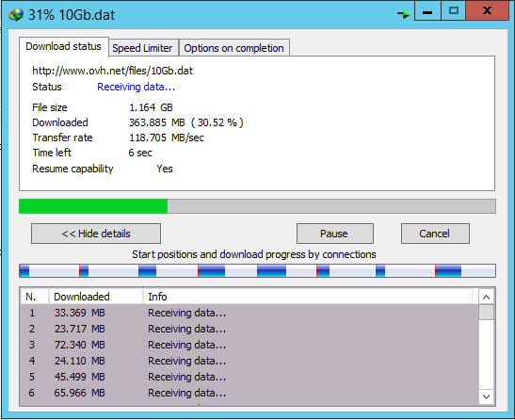This screenshot has width=515, height=420.
Task: Click the IDM globe icon in title bar
Action: [x=16, y=15]
